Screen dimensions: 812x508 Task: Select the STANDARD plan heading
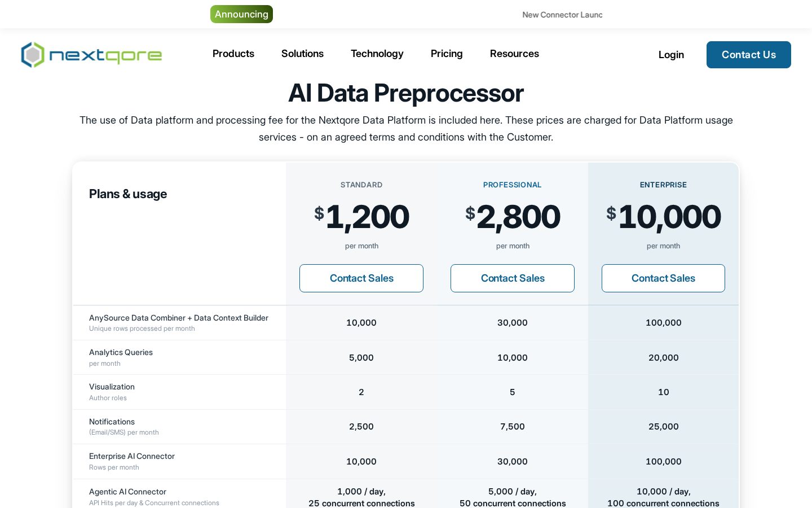tap(361, 185)
